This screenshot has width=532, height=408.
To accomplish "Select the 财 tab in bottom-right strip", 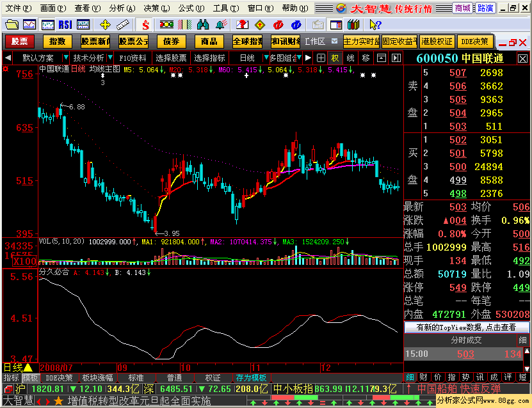I will click(423, 377).
